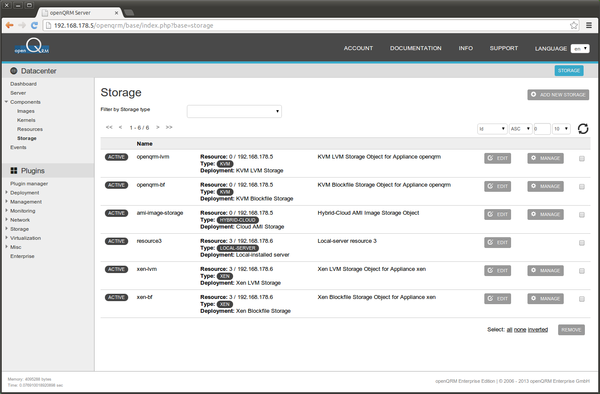This screenshot has width=600, height=394.
Task: Go back with browser back arrow
Action: point(10,25)
